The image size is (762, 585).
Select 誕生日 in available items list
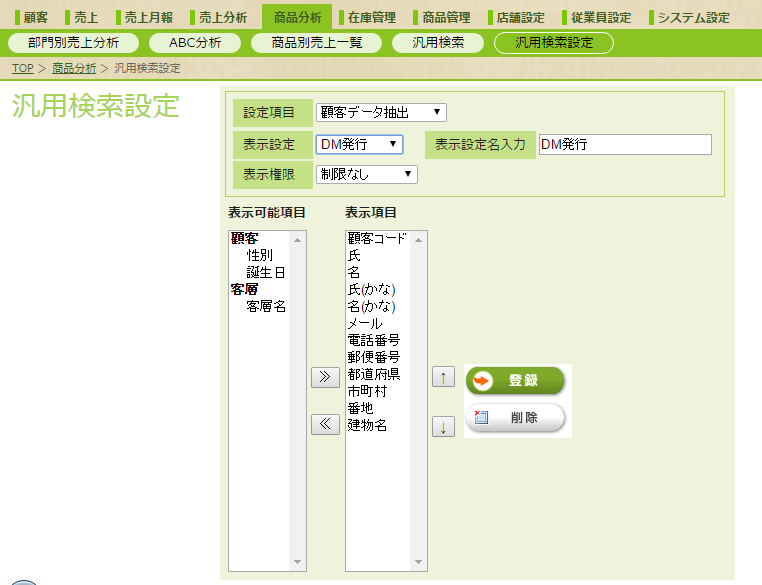pos(265,272)
